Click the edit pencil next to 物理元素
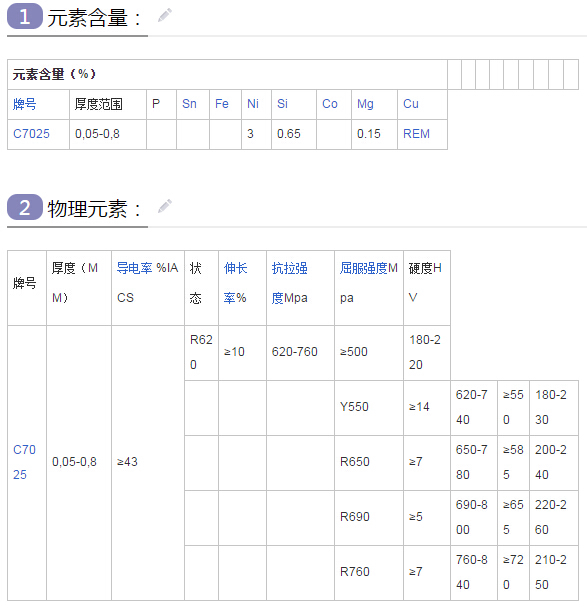This screenshot has height=608, width=587. pos(164,206)
